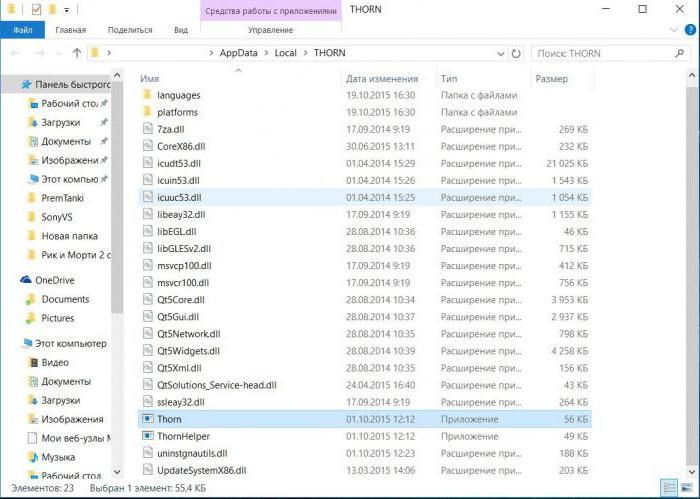Open recent locations dropdown arrow
Image resolution: width=700 pixels, height=499 pixels.
coord(58,54)
